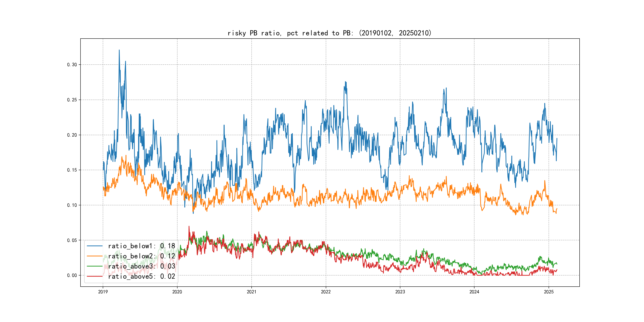Screen dimensions: 644x322
Task: Click the highest blue peak in 2019
Action: (x=119, y=50)
